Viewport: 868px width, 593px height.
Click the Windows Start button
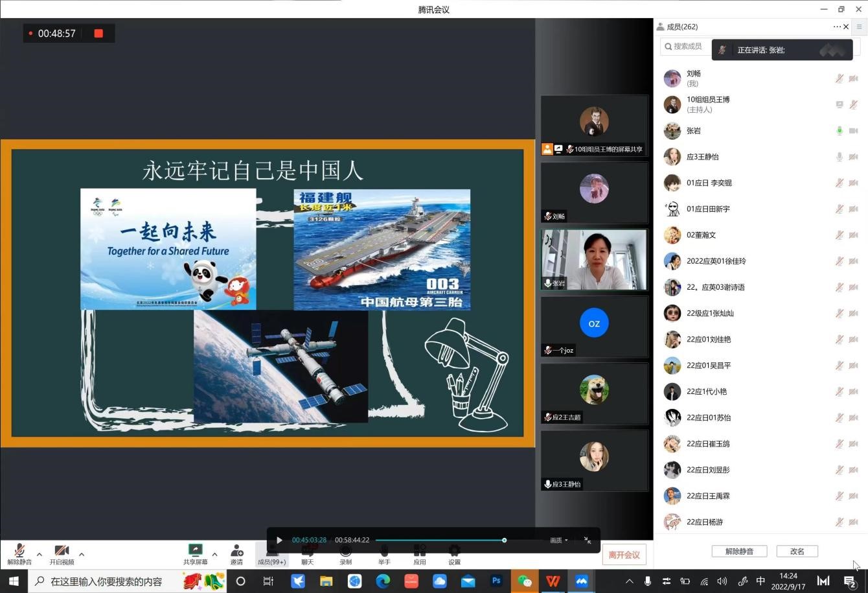coord(14,581)
